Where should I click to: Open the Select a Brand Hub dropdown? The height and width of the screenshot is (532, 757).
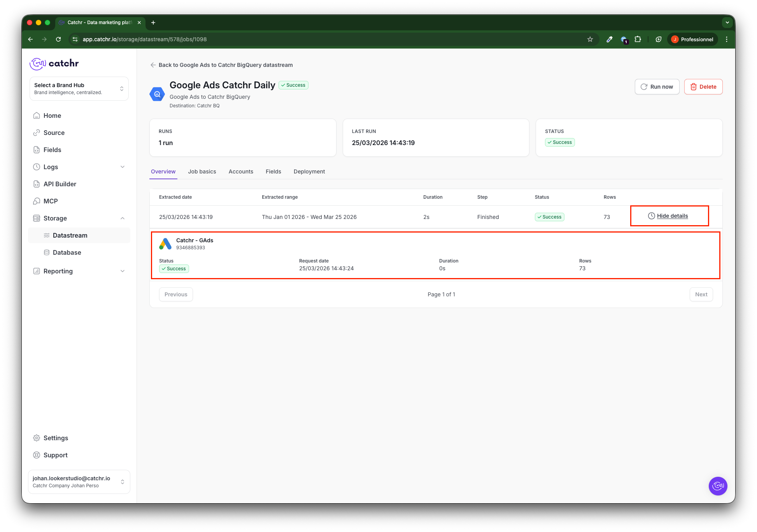pos(79,89)
